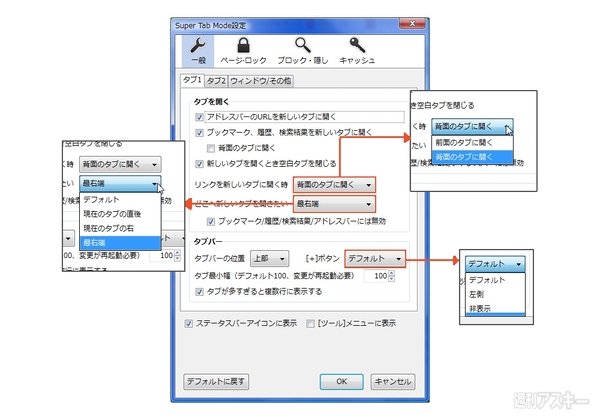Viewport: 600px width, 420px height.
Task: Click 背面のタブに開く combo in right inset
Action: (472, 126)
